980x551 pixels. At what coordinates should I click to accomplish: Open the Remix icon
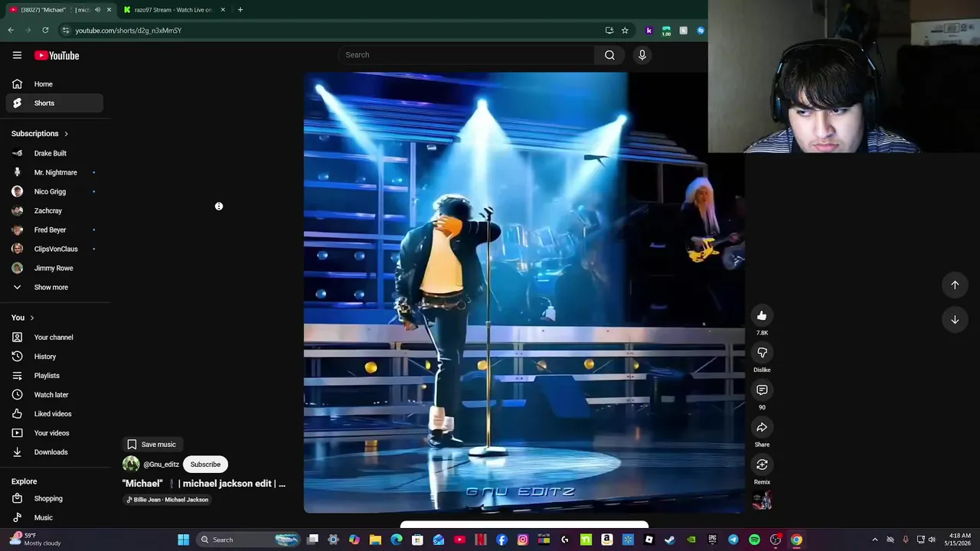[762, 465]
